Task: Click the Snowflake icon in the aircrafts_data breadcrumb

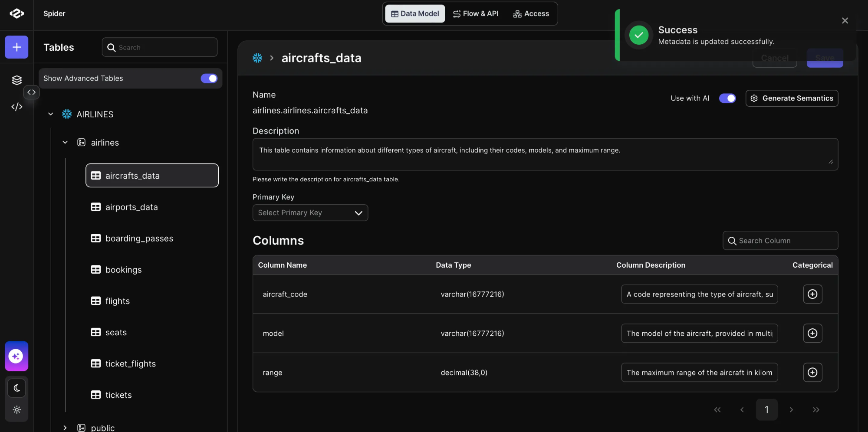Action: coord(257,58)
